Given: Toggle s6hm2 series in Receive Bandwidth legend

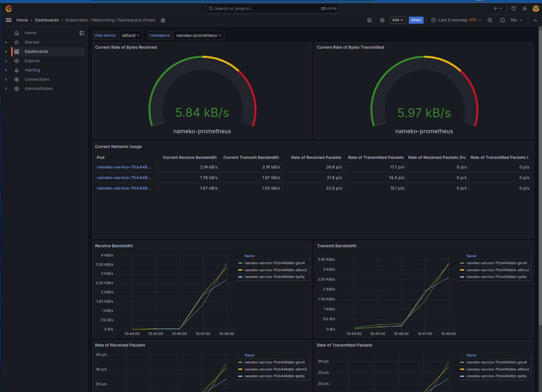Looking at the screenshot, I should [276, 270].
